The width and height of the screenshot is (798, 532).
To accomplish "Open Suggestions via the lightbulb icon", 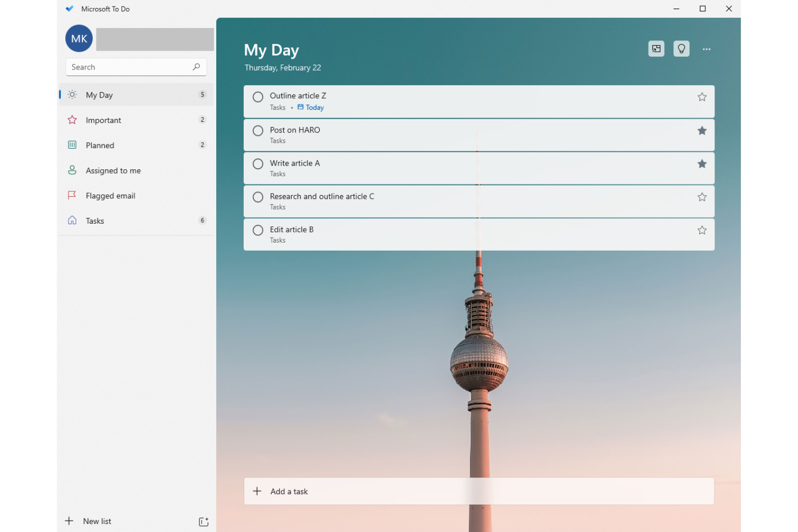I will pyautogui.click(x=681, y=49).
